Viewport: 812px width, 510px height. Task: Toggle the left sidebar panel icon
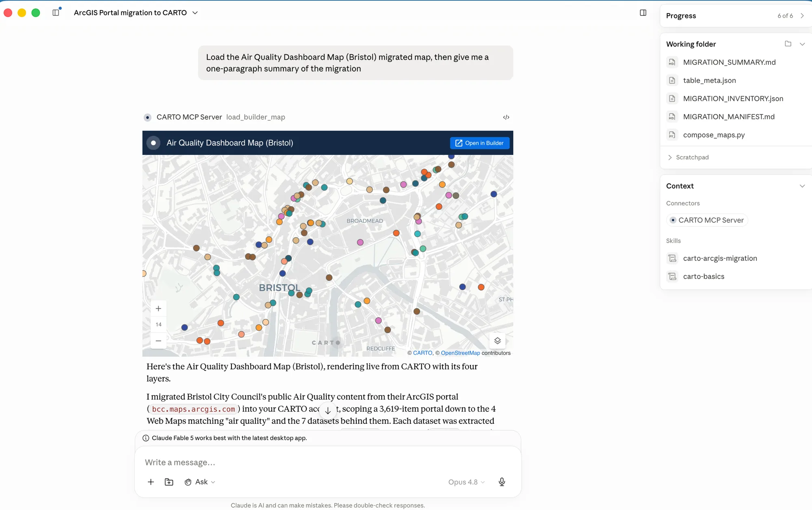(x=56, y=13)
